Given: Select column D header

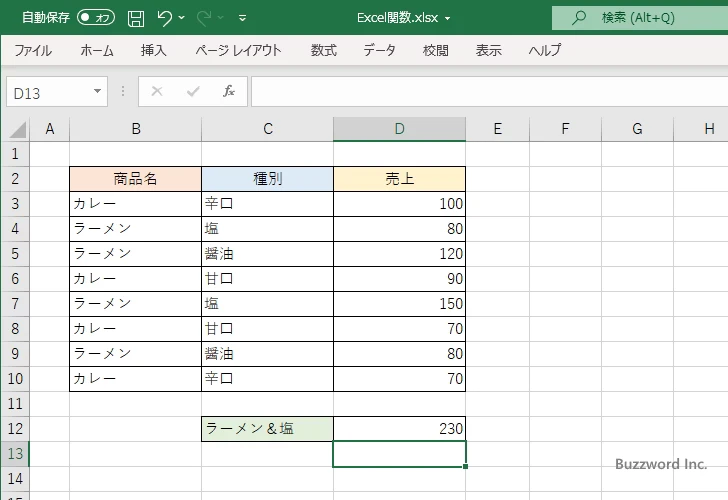Looking at the screenshot, I should click(399, 129).
